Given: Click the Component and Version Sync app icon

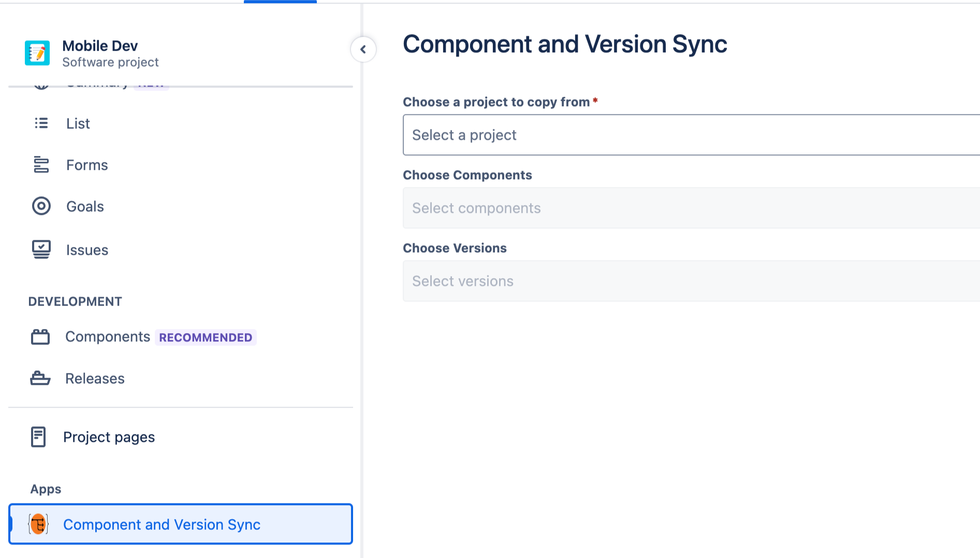Looking at the screenshot, I should (38, 524).
